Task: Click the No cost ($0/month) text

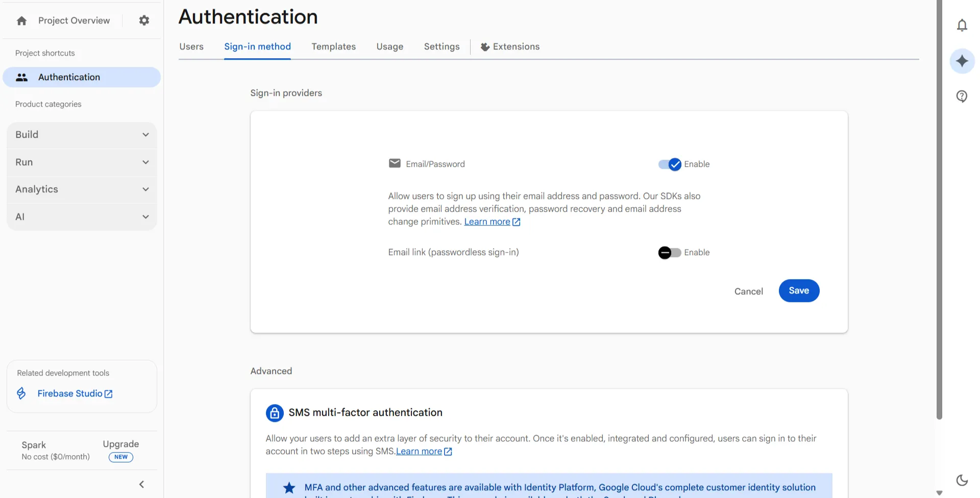Action: coord(56,457)
